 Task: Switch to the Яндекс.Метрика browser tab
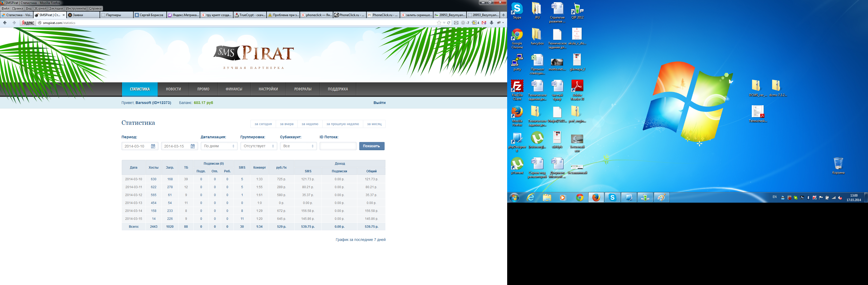pyautogui.click(x=183, y=15)
